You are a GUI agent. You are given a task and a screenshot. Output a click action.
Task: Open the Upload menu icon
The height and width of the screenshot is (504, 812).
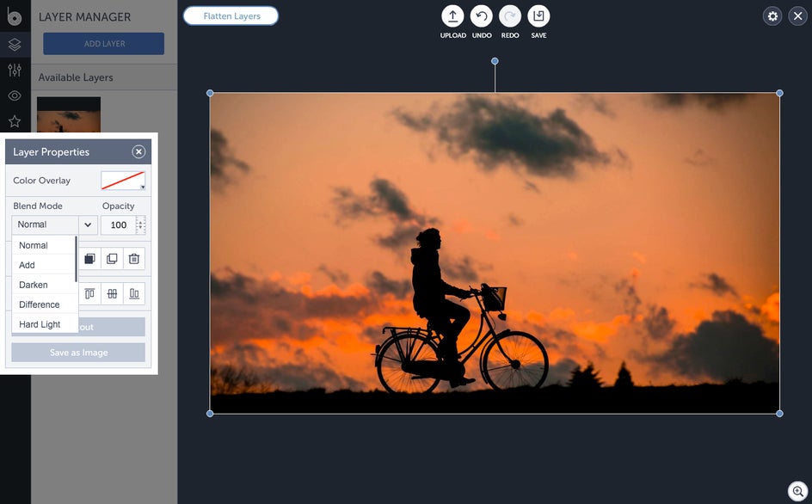[452, 16]
